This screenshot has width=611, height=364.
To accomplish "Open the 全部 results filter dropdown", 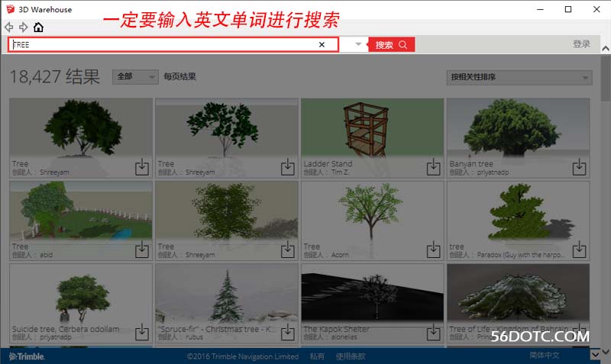I will 135,77.
